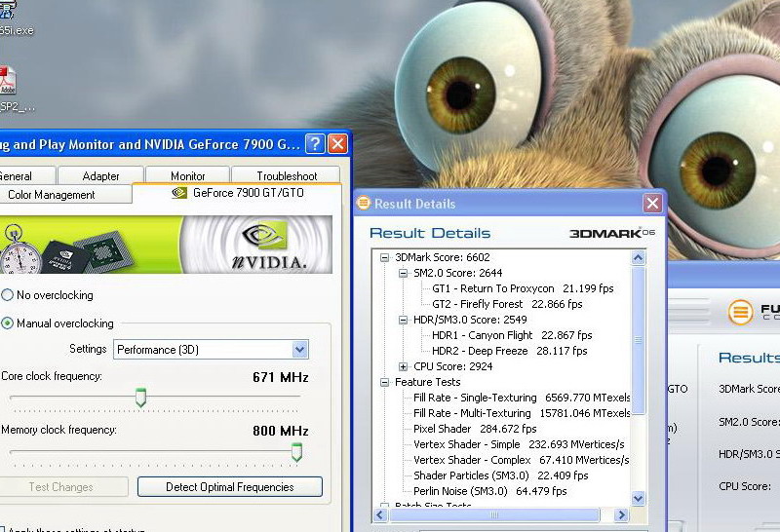Collapse the 3DMark Score tree node
The image size is (780, 532).
pyautogui.click(x=384, y=257)
